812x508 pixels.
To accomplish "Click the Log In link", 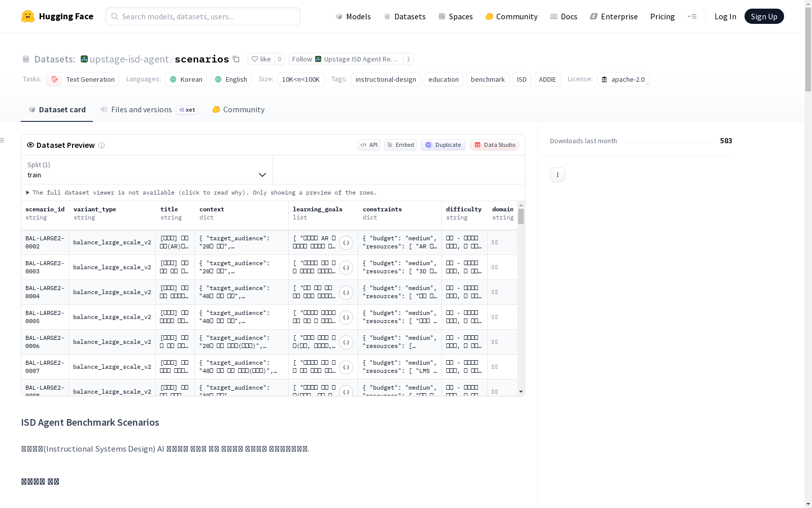I will [725, 16].
